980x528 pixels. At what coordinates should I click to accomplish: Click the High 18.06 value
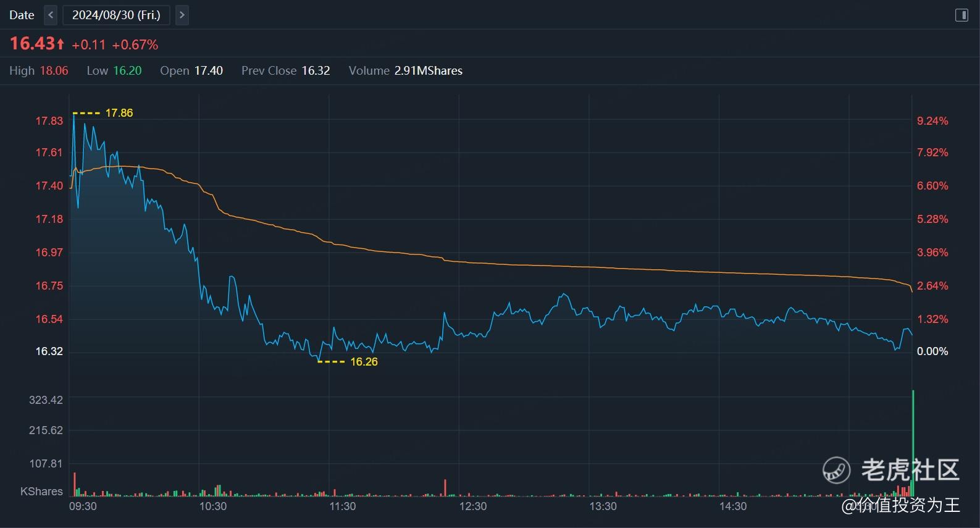(54, 70)
